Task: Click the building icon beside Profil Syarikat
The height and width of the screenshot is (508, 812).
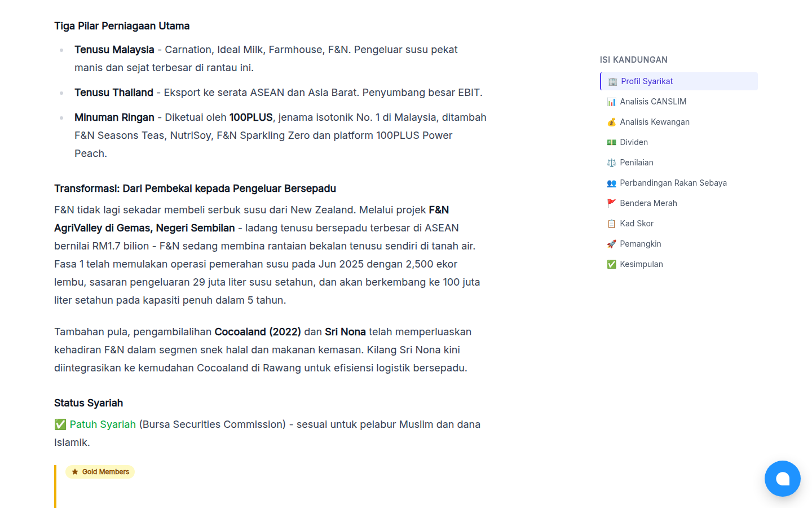Action: [612, 82]
